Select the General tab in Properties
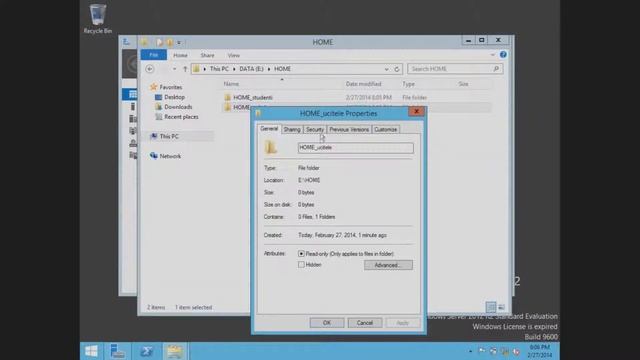Screen dimensions: 640x360 click(269, 129)
